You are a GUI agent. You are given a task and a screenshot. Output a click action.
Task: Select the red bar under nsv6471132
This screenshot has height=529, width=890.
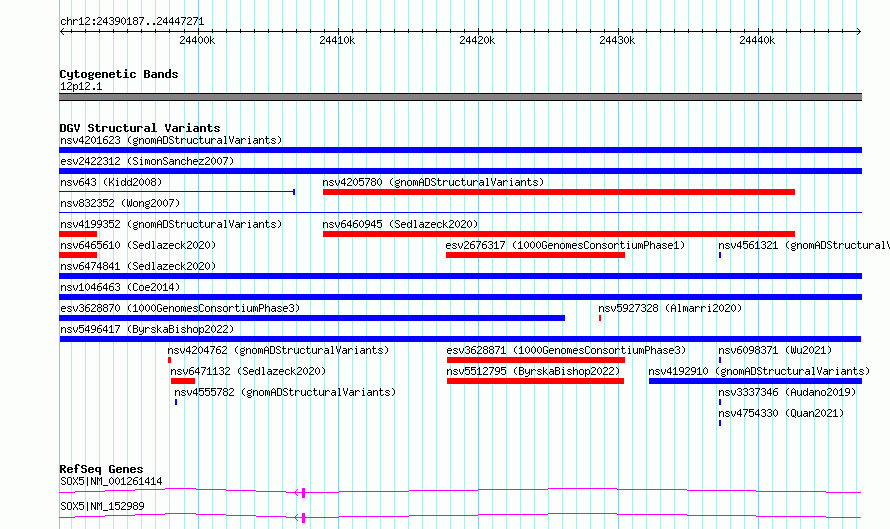pos(183,381)
